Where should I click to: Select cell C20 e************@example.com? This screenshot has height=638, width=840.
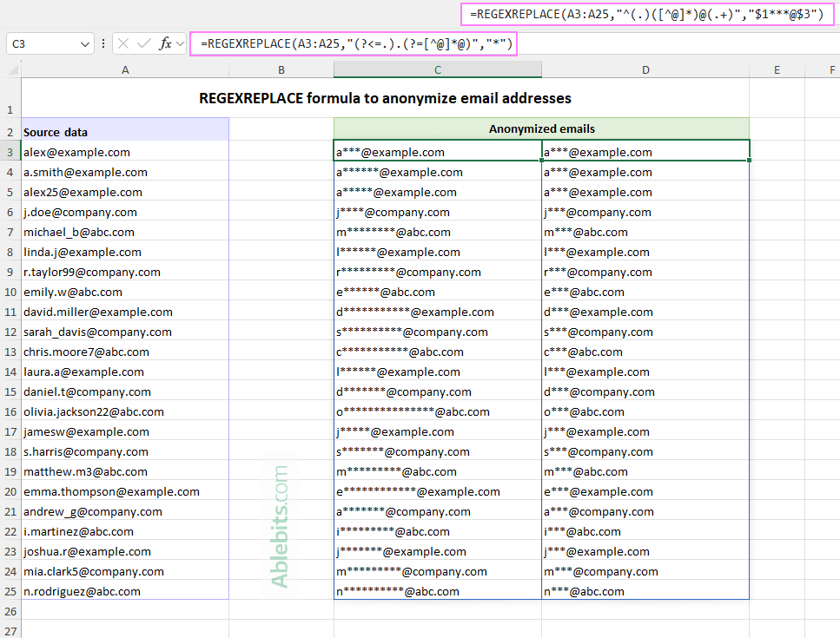(x=438, y=491)
